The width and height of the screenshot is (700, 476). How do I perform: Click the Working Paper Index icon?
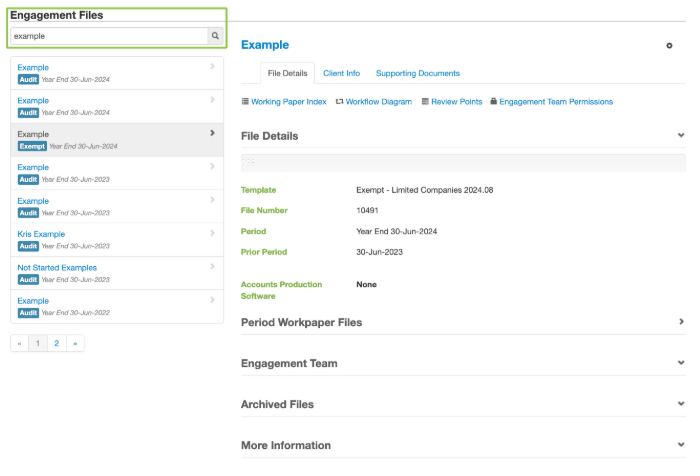click(246, 102)
